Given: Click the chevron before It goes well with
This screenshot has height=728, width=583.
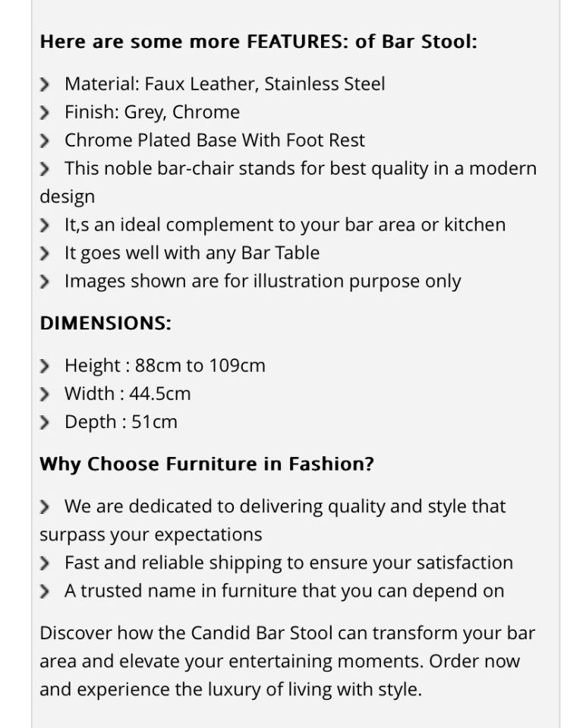Looking at the screenshot, I should pyautogui.click(x=44, y=254).
